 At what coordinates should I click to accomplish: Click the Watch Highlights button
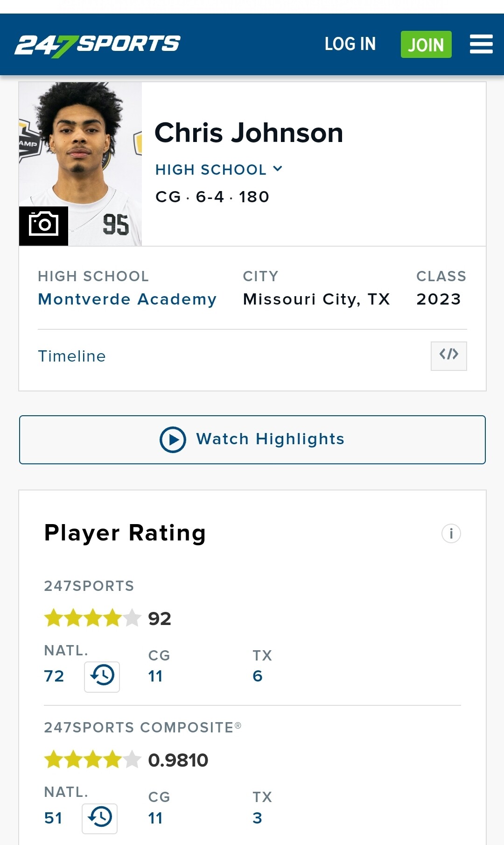252,440
